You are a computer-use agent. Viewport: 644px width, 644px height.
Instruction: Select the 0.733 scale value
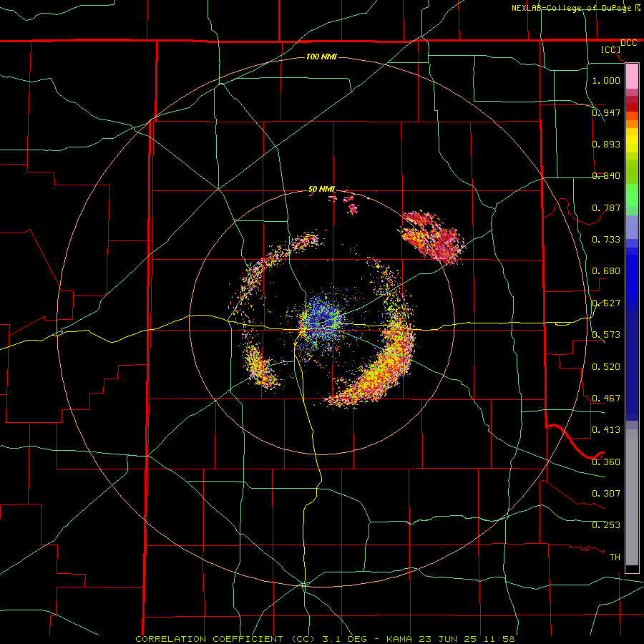pos(606,239)
